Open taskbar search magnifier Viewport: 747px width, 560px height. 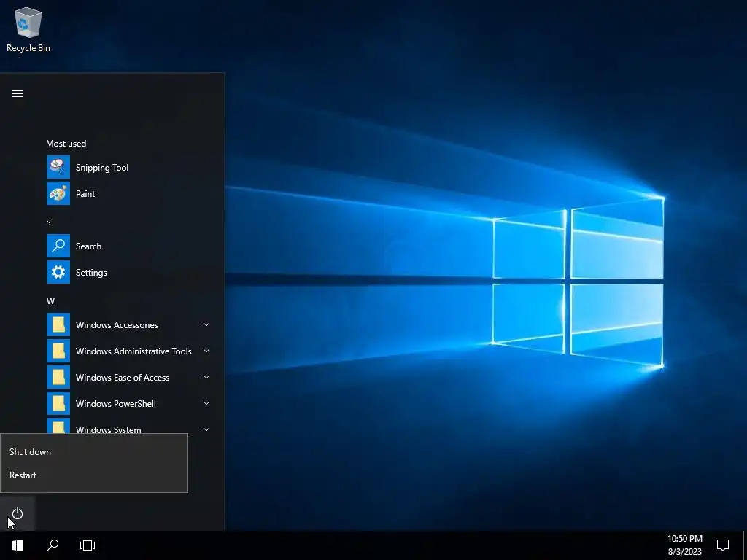click(53, 545)
